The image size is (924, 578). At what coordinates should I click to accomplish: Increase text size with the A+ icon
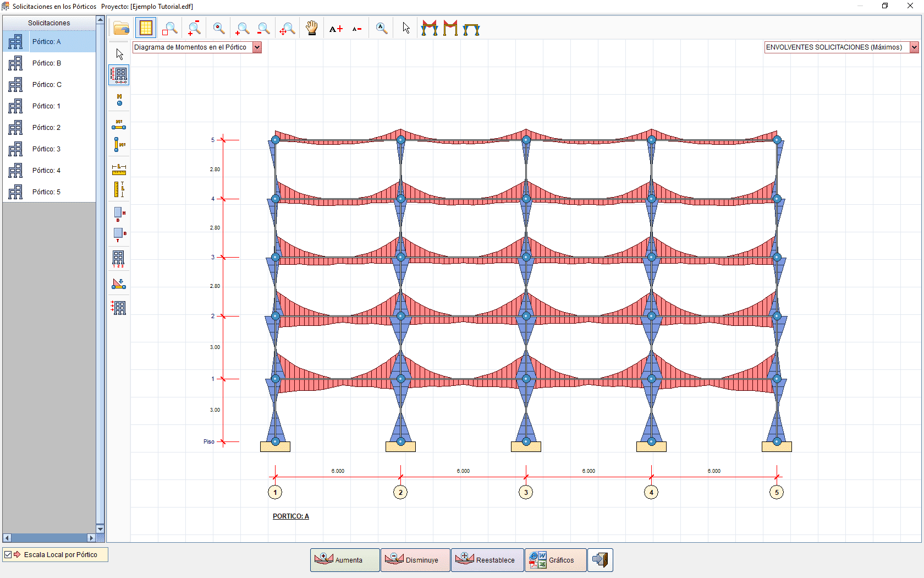(x=335, y=28)
